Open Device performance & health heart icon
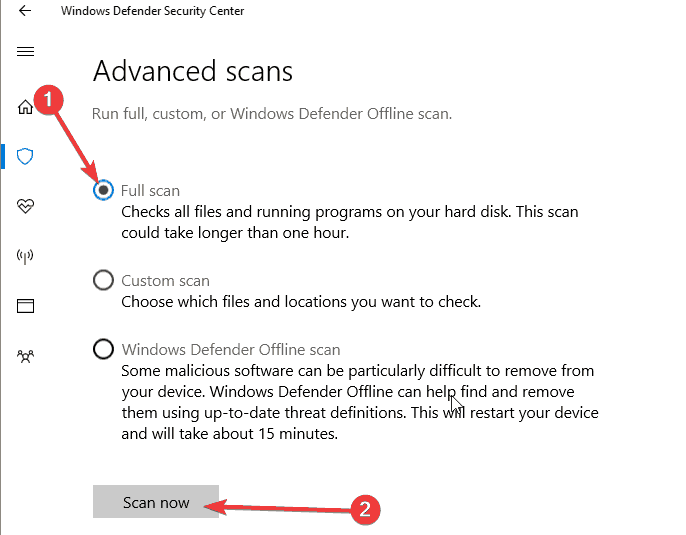This screenshot has width=686, height=535. point(25,206)
